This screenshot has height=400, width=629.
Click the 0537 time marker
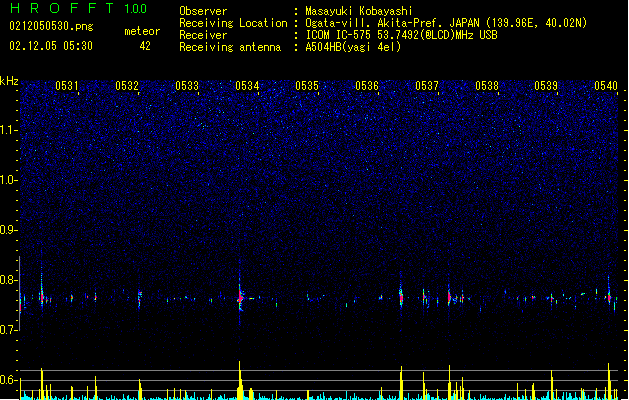pos(427,86)
